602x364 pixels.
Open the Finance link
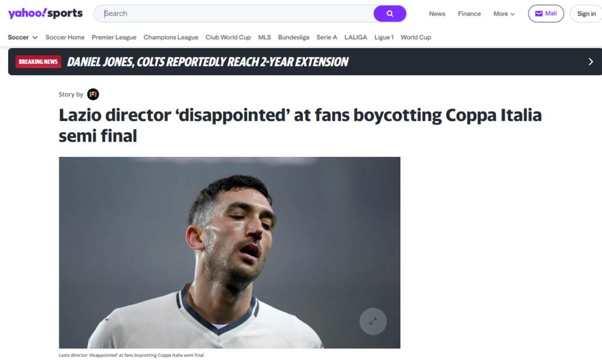coord(469,14)
